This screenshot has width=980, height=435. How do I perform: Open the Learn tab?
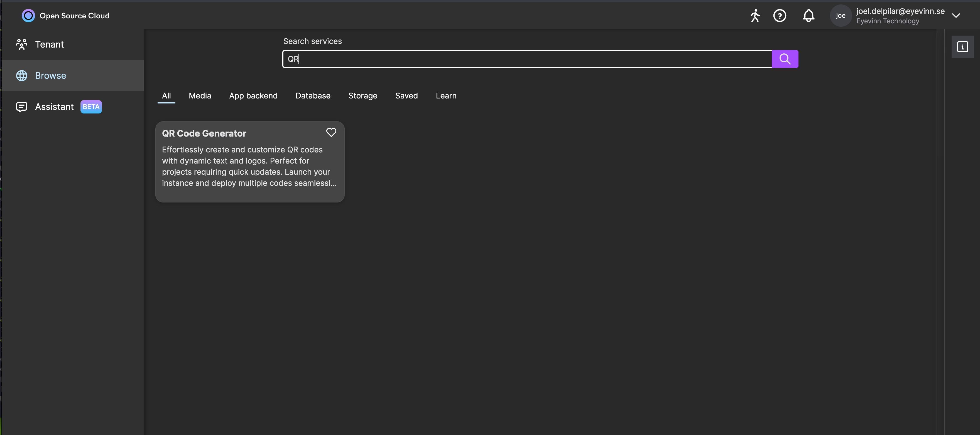click(x=446, y=96)
